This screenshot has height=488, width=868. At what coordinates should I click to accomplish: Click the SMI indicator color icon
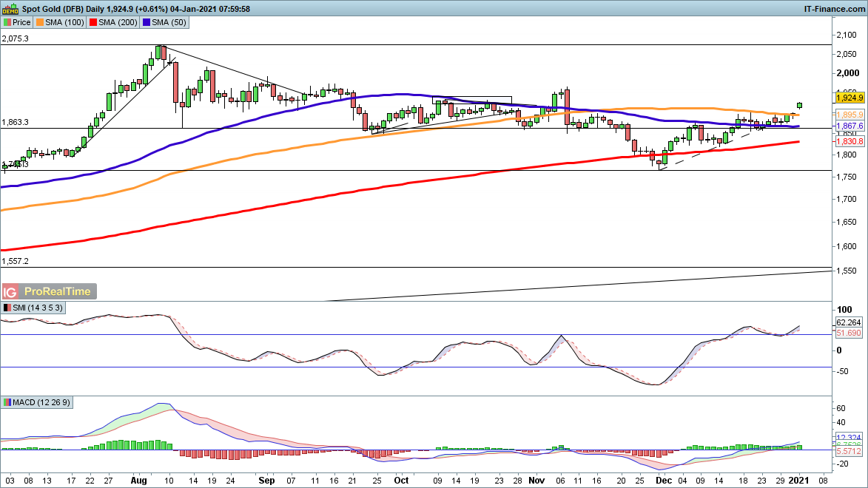tap(7, 307)
